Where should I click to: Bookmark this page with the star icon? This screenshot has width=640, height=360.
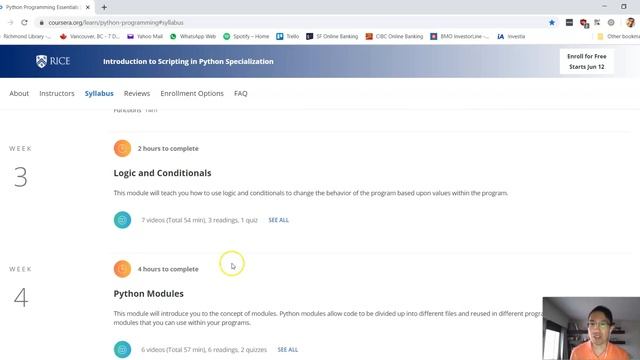552,22
